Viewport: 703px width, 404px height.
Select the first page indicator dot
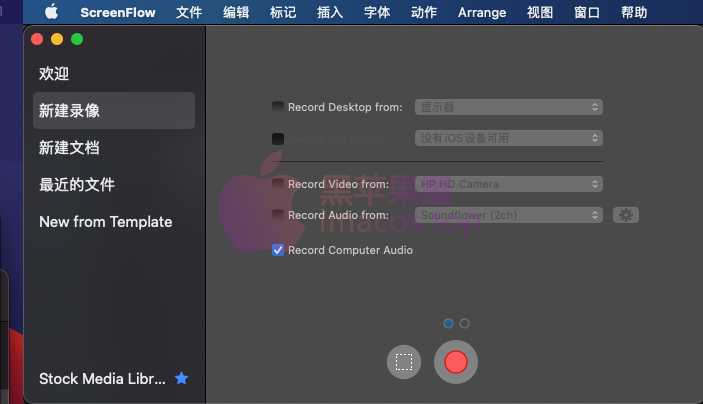pos(448,323)
